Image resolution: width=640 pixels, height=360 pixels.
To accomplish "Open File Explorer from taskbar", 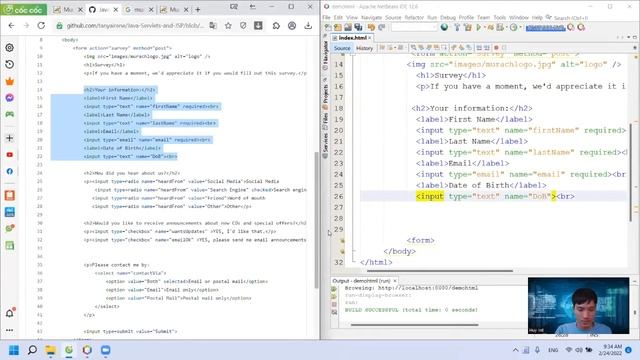I will [x=51, y=350].
